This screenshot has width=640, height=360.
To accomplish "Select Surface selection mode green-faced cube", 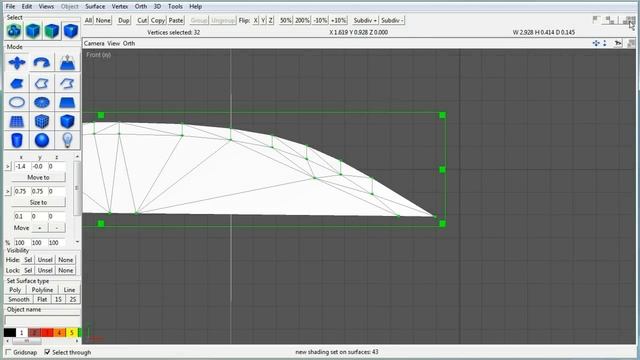I will (x=52, y=31).
